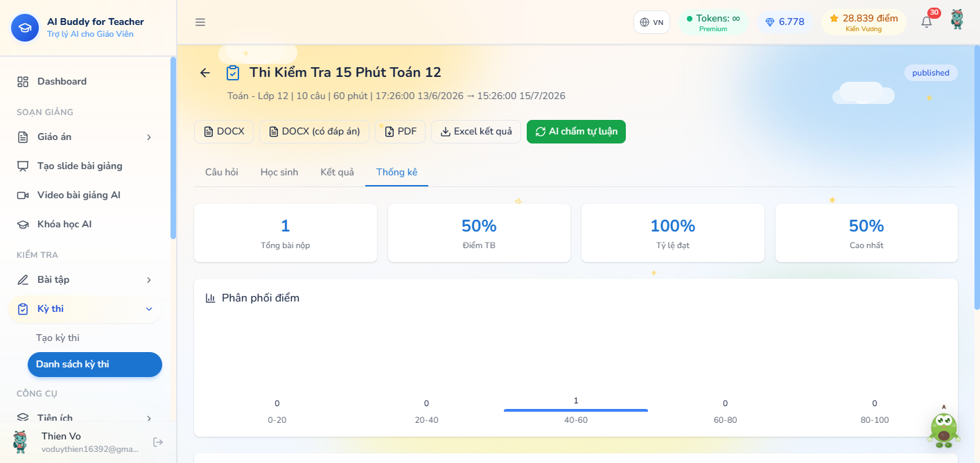Click the 40-60 score distribution bar

click(576, 410)
